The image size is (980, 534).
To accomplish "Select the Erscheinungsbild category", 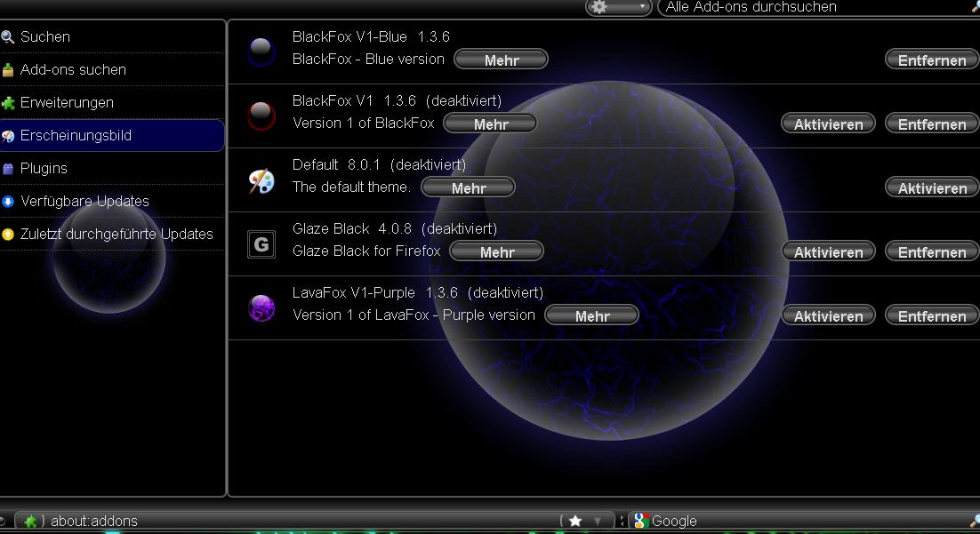I will coord(113,135).
